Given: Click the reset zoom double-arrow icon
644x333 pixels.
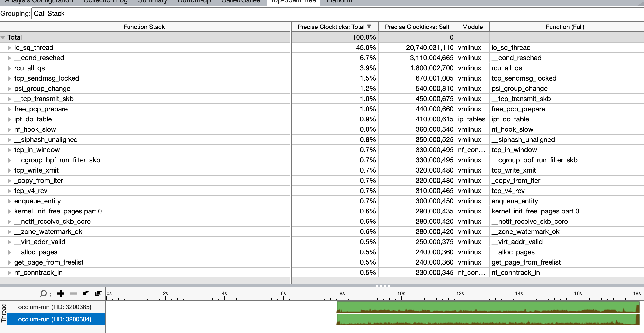Looking at the screenshot, I should click(x=99, y=294).
